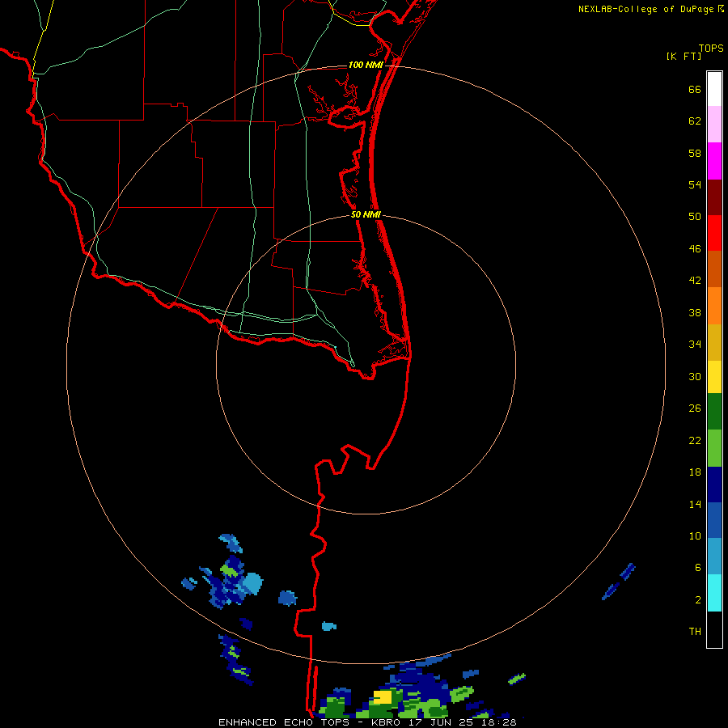Click the bright red 46-50 kft swatch

pos(714,233)
